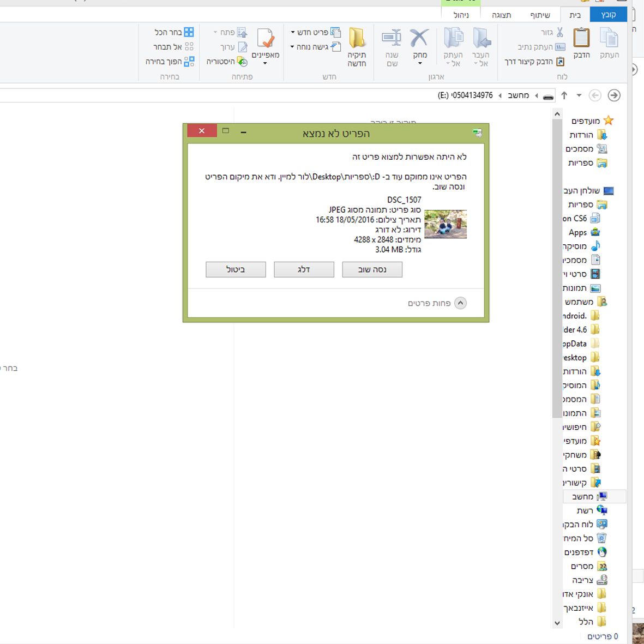Open the העבר אל (Move to) dropdown
The width and height of the screenshot is (644, 644).
pyautogui.click(x=481, y=47)
